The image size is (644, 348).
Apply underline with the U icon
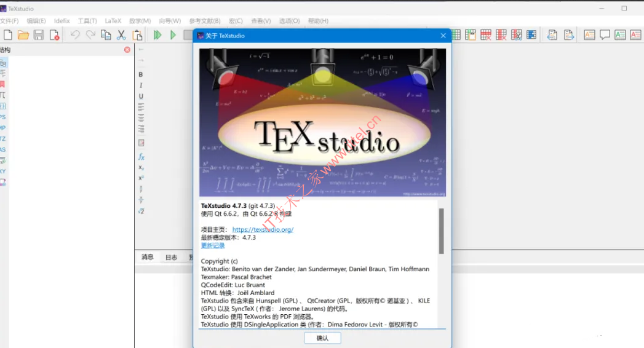141,96
